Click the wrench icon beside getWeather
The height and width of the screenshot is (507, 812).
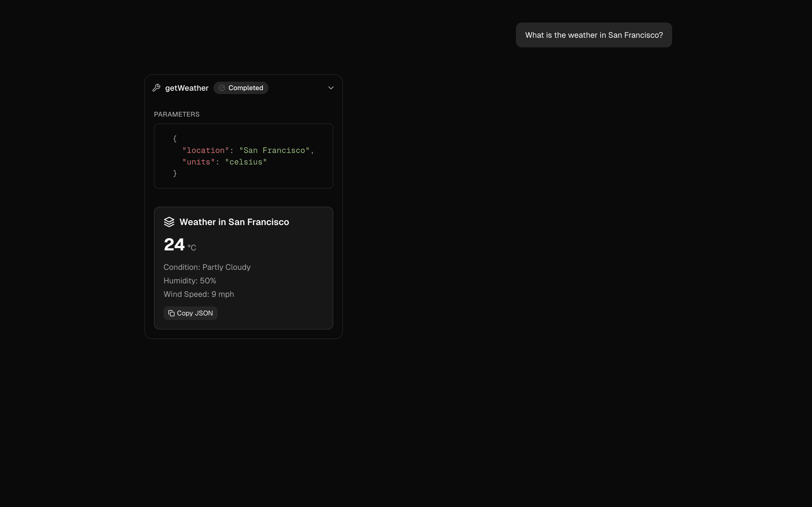point(157,88)
